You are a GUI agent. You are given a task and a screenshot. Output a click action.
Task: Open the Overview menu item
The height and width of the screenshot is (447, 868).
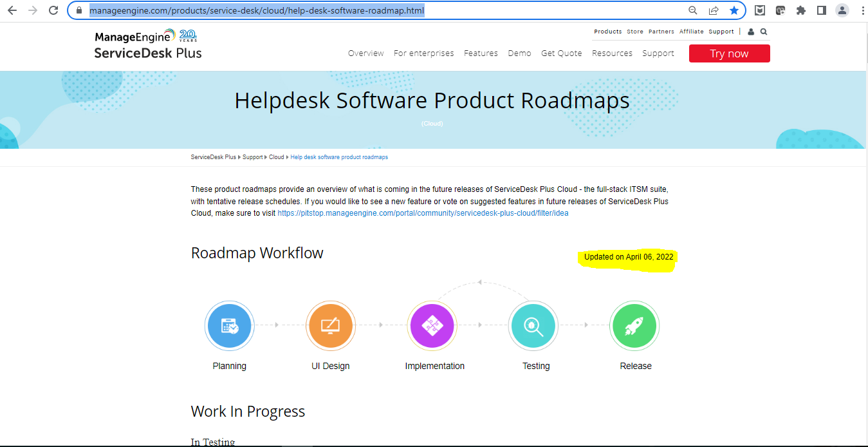[x=366, y=53]
